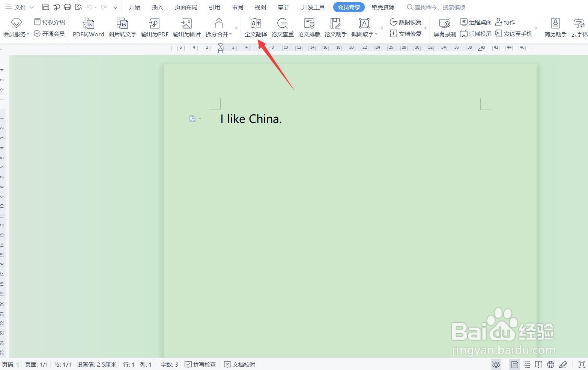Click 远程桌面 button
Image resolution: width=588 pixels, height=370 pixels.
pos(476,22)
